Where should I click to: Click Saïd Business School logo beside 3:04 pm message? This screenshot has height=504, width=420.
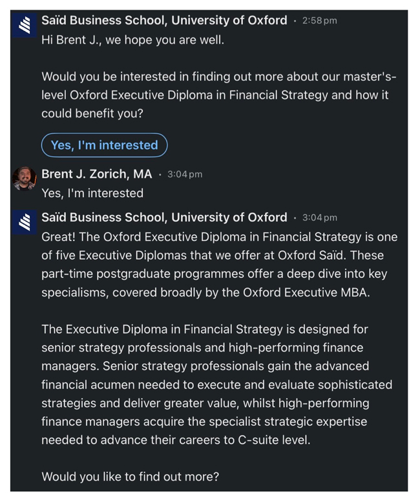click(25, 223)
